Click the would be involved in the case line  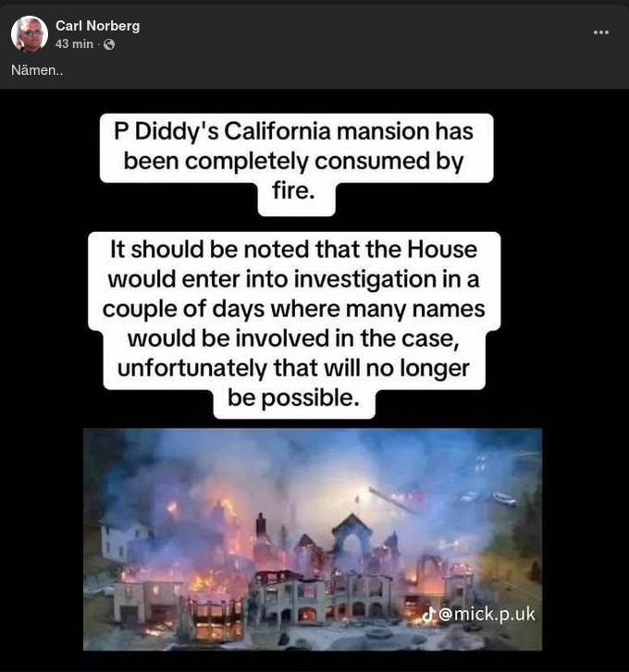click(x=294, y=338)
